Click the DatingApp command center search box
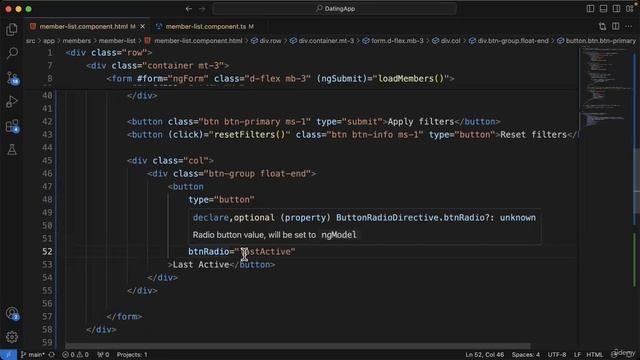This screenshot has height=360, width=640. pyautogui.click(x=334, y=9)
